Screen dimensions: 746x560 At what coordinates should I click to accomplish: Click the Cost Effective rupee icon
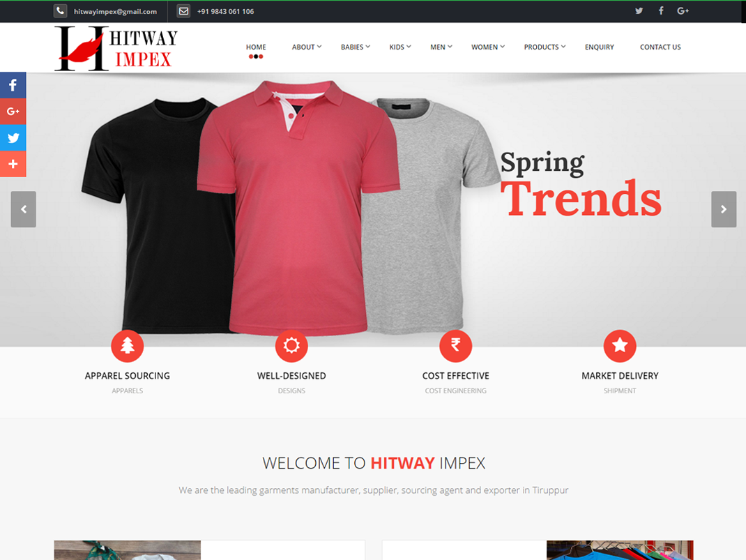click(455, 346)
